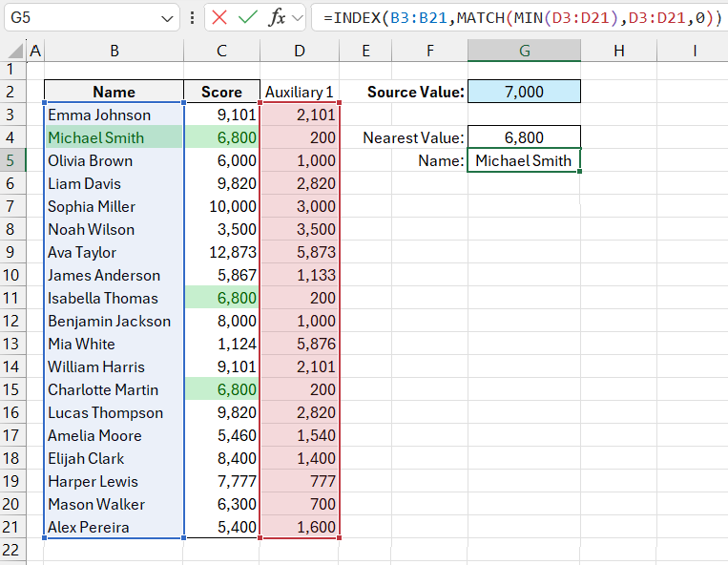Viewport: 728px width, 565px height.
Task: Select row 11 header
Action: pos(11,298)
